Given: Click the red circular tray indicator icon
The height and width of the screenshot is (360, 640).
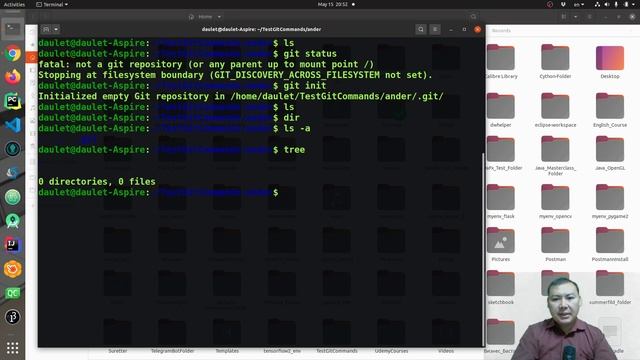Looking at the screenshot, I should (x=550, y=4).
